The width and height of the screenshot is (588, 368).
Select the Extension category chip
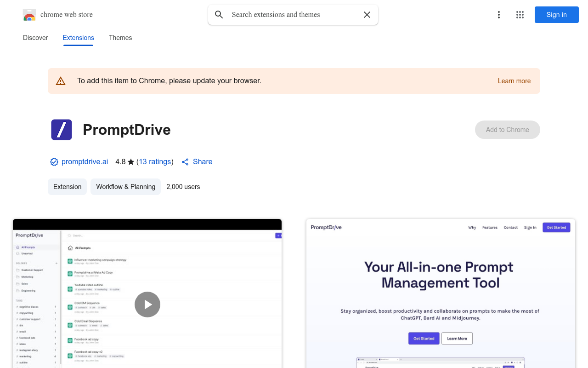(x=68, y=187)
